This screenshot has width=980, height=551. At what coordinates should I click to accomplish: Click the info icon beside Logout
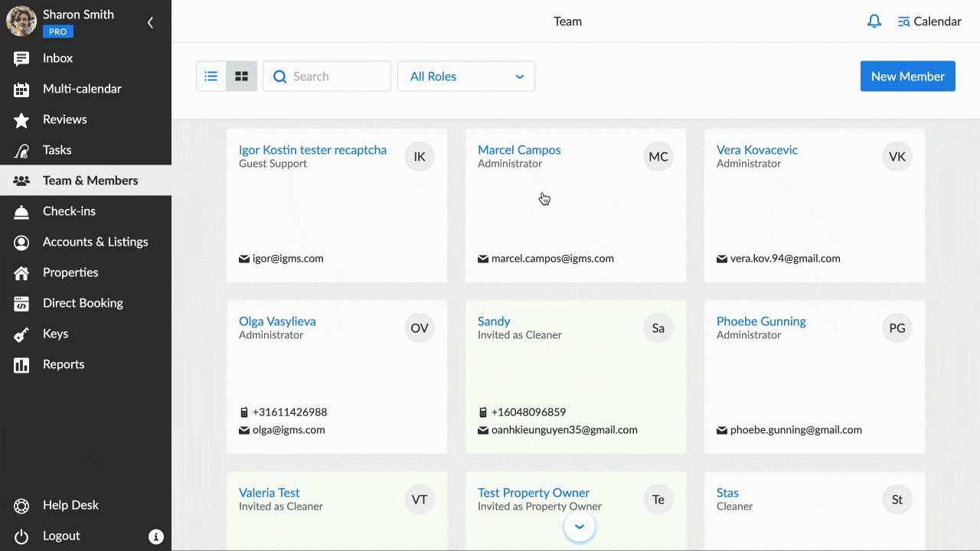tap(155, 536)
